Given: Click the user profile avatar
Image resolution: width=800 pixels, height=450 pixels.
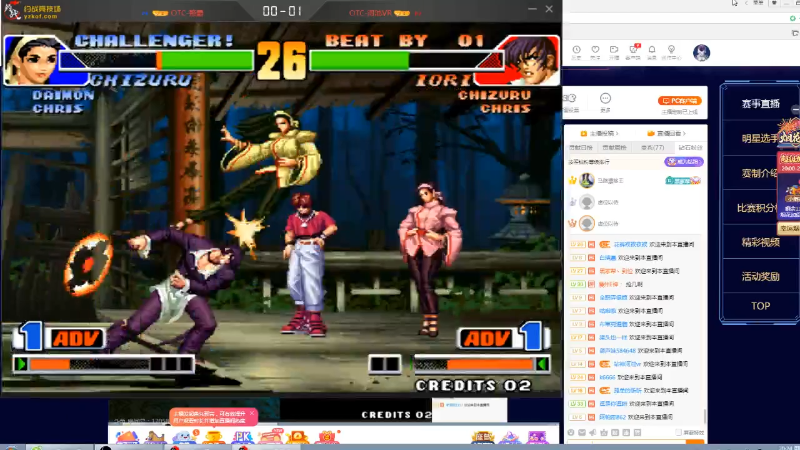Looking at the screenshot, I should click(x=702, y=53).
